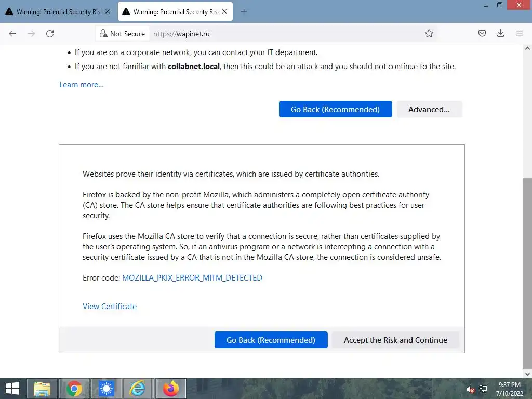Open the View Certificate link
532x399 pixels.
coord(110,306)
